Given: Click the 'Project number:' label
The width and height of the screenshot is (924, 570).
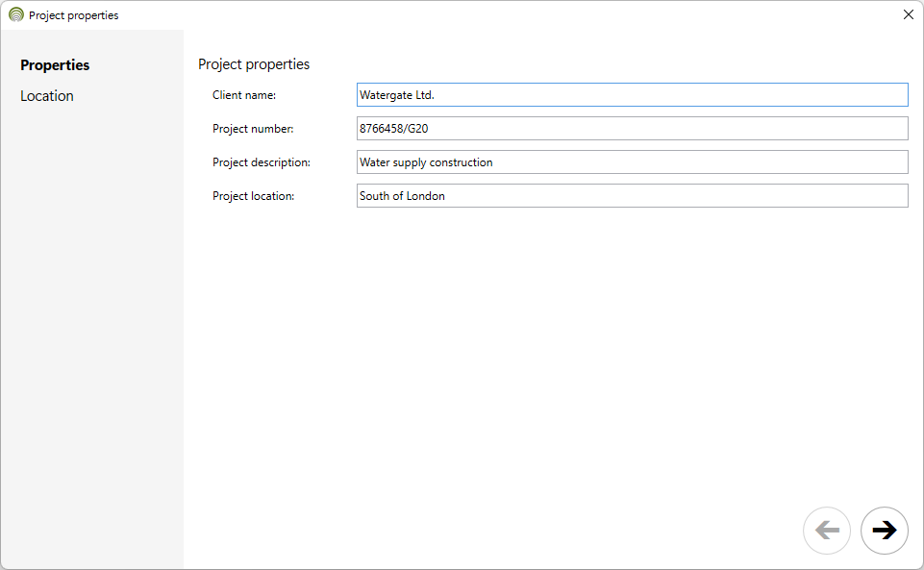Looking at the screenshot, I should click(253, 129).
